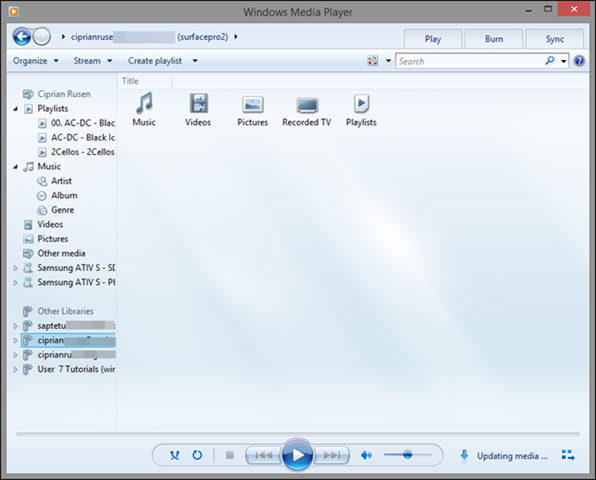Switch to Now Playing mode
The image size is (596, 480).
[568, 455]
